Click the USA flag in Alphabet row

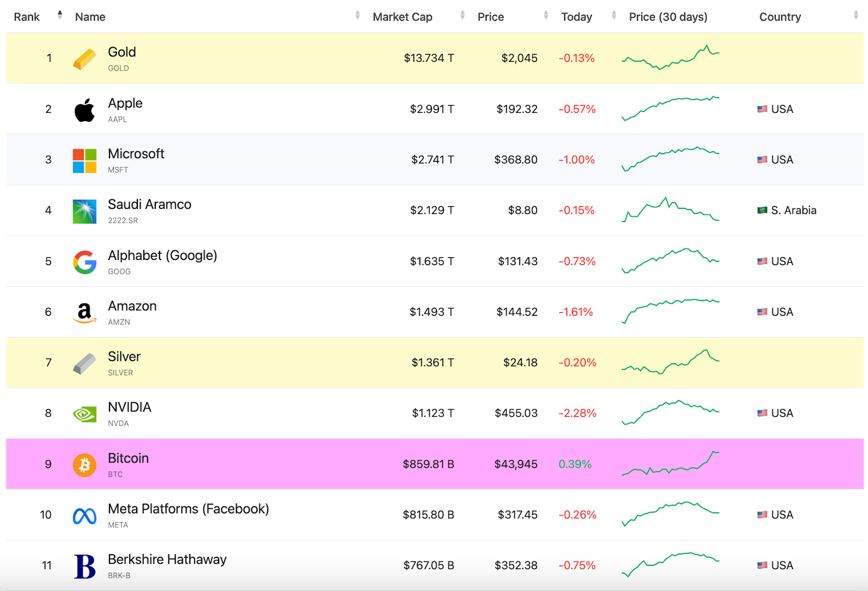[x=762, y=261]
